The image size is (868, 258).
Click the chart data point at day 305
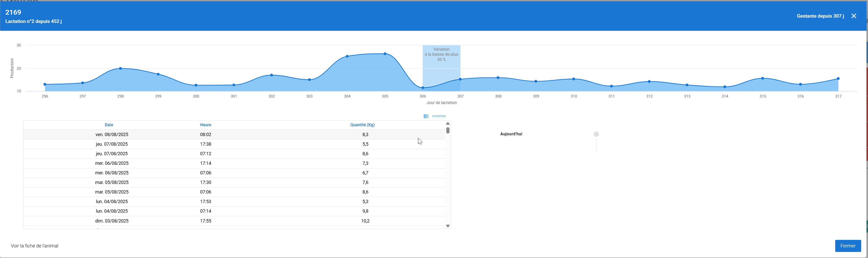point(385,54)
